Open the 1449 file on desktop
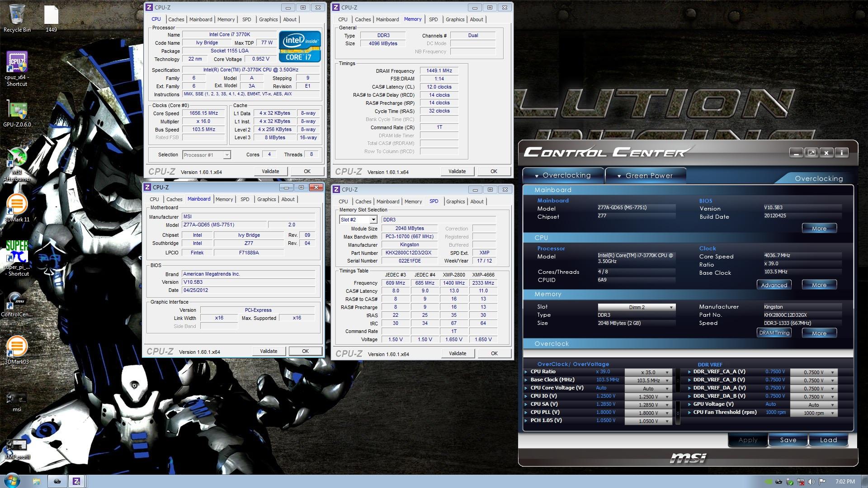This screenshot has height=488, width=868. 51,18
